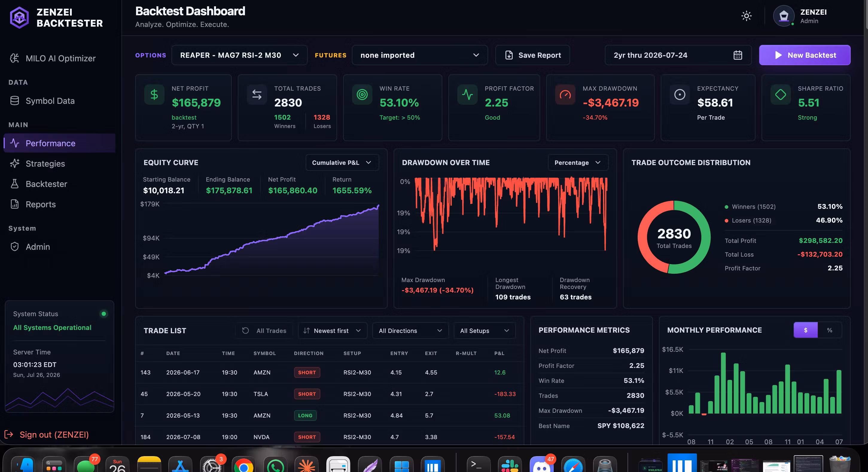This screenshot has width=868, height=472.
Task: Reset filter to All Trades
Action: 264,331
